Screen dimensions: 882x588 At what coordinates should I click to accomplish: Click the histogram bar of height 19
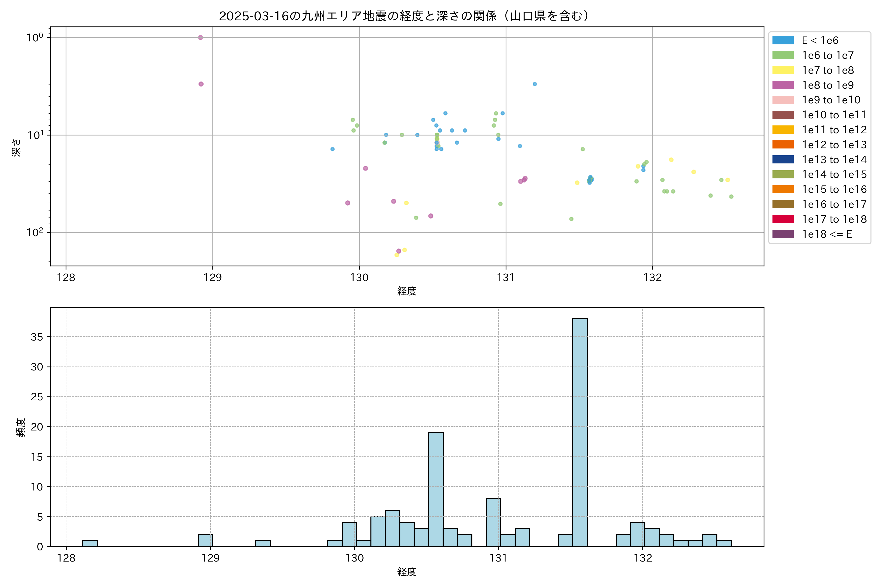(436, 489)
